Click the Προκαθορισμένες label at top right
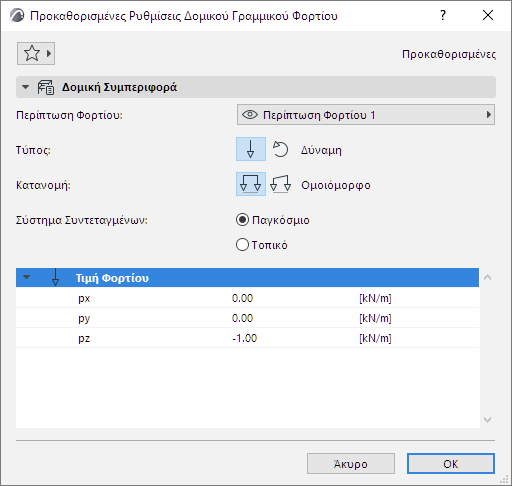 coord(449,54)
